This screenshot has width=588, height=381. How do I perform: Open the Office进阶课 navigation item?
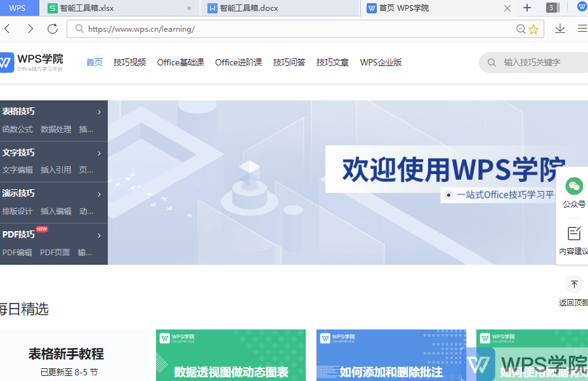tap(238, 62)
